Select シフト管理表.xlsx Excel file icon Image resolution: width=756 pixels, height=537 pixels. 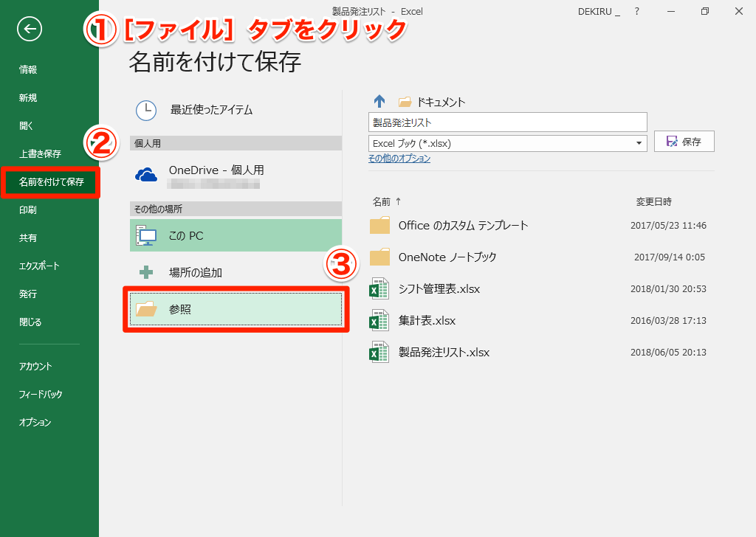[x=379, y=289]
